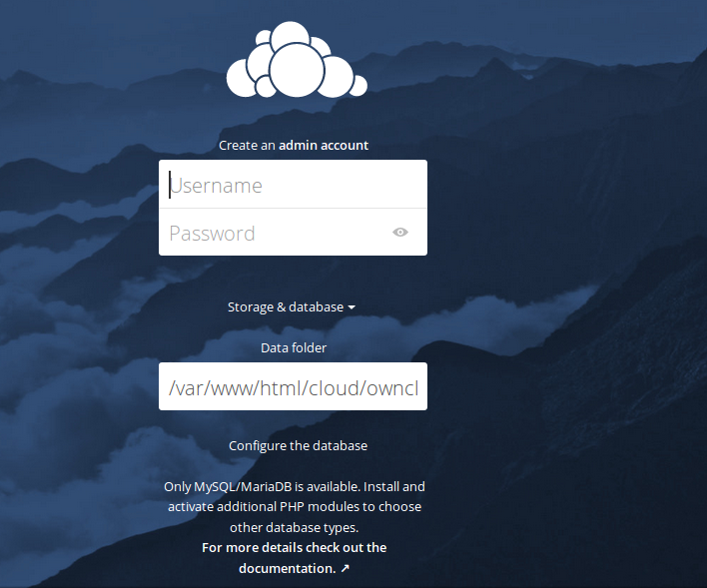Toggle password visibility eye icon
707x588 pixels.
point(400,233)
